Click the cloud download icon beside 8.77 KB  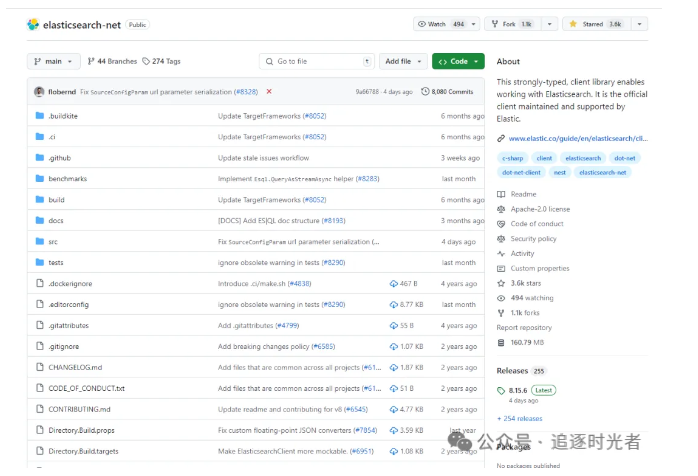point(394,305)
